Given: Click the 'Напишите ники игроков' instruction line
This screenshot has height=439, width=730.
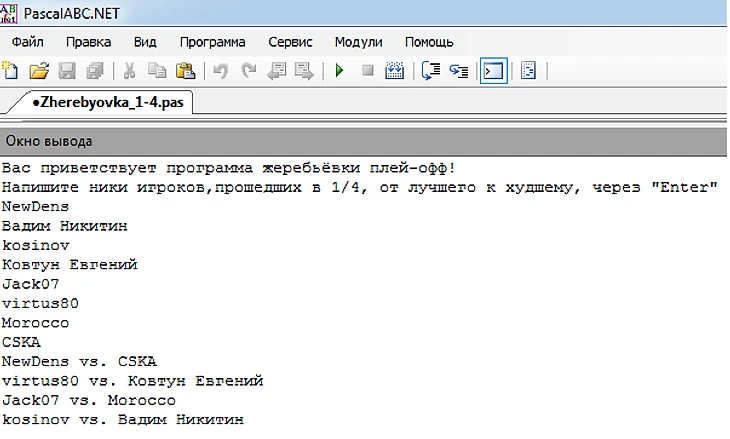Looking at the screenshot, I should click(359, 187).
